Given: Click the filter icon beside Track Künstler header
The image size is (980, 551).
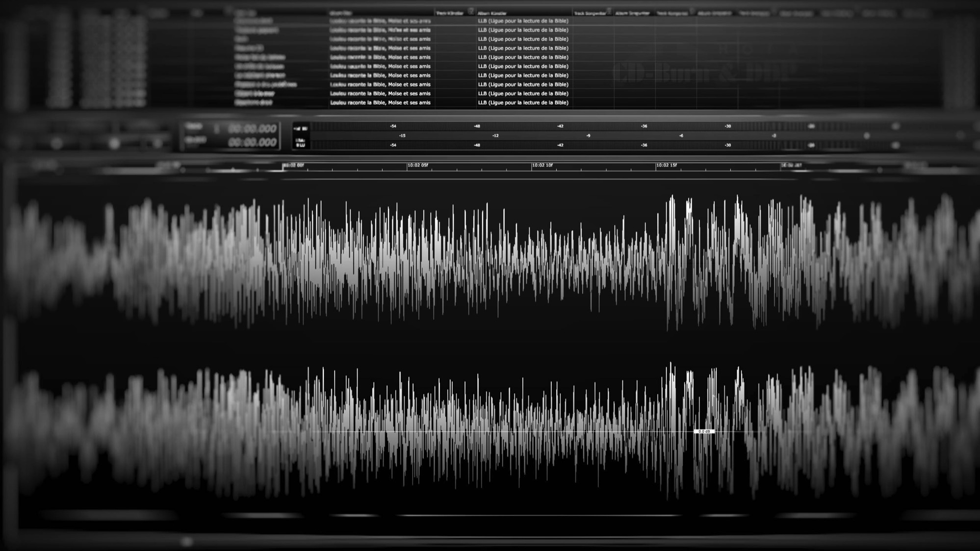Looking at the screenshot, I should 470,11.
